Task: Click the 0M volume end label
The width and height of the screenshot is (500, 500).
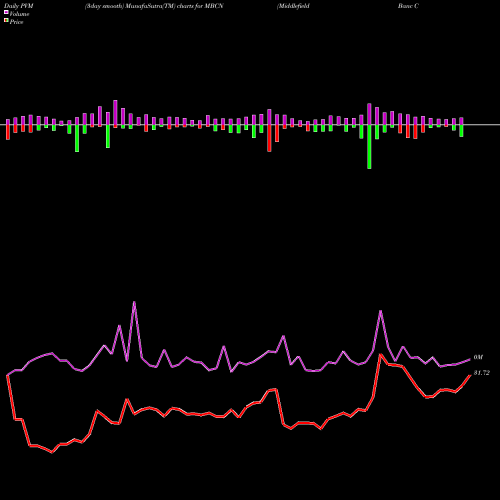Action: point(478,357)
